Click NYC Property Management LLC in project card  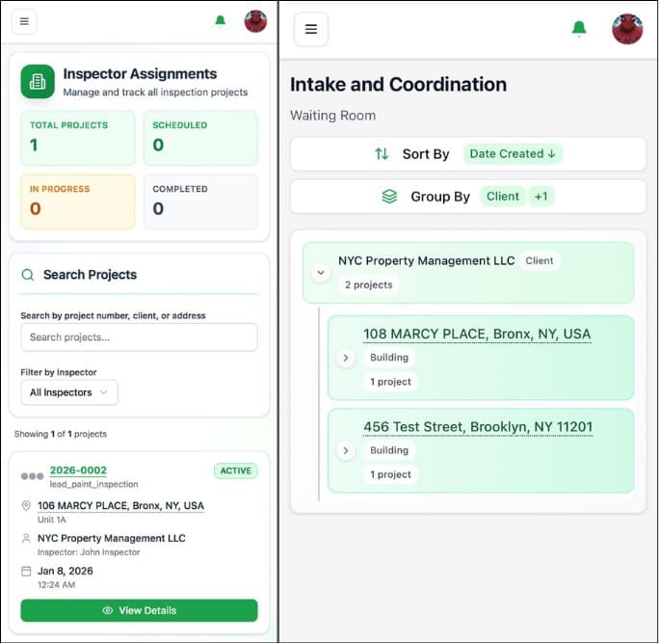[112, 538]
